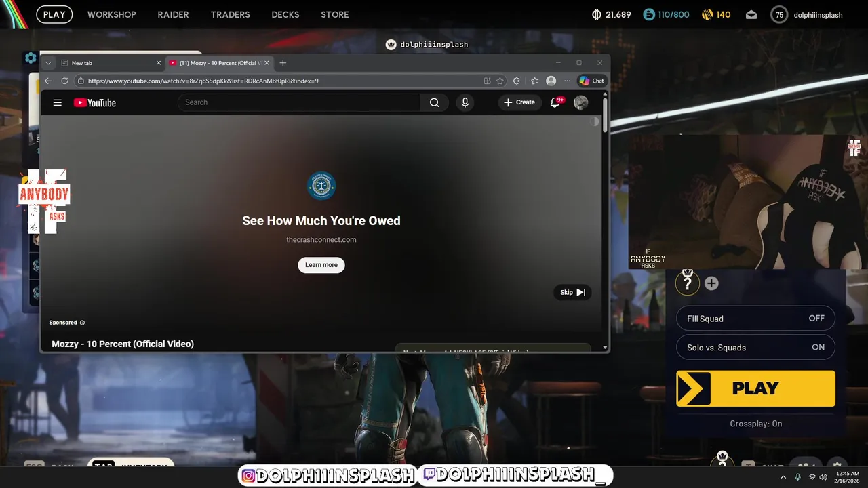The height and width of the screenshot is (488, 868).
Task: Click browser back arrow
Action: coord(48,81)
